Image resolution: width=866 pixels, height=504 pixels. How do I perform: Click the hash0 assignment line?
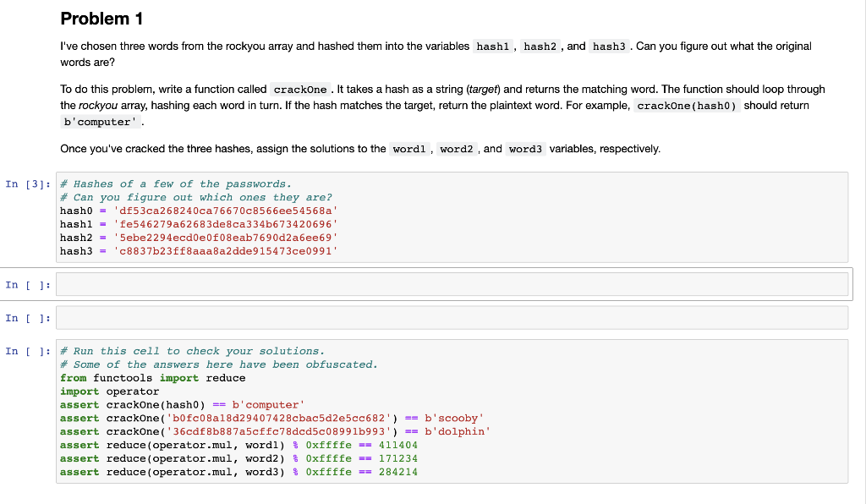[x=199, y=211]
